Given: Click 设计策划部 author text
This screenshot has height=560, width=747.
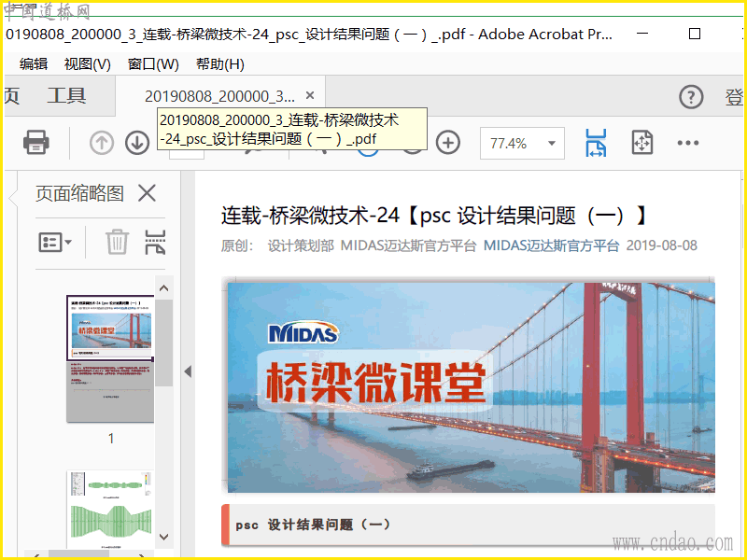Looking at the screenshot, I should [x=301, y=245].
